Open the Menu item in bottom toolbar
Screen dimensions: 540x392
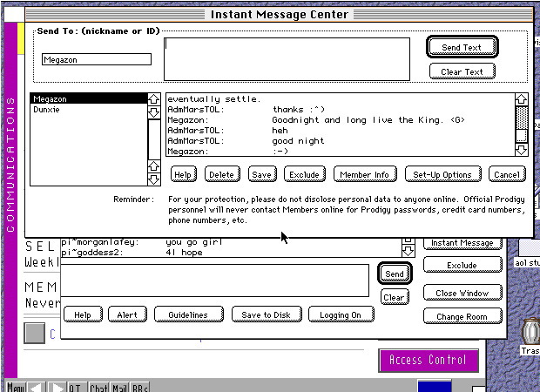(15, 387)
